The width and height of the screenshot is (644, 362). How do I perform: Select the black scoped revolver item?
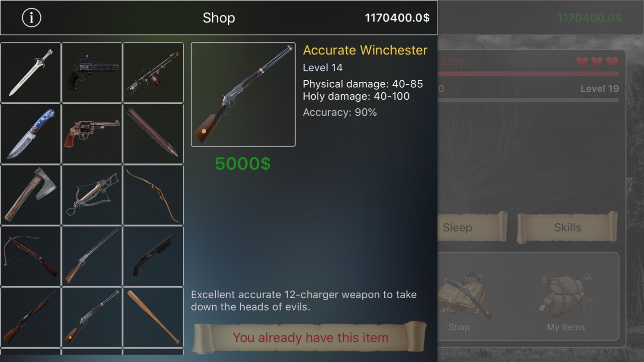(92, 72)
